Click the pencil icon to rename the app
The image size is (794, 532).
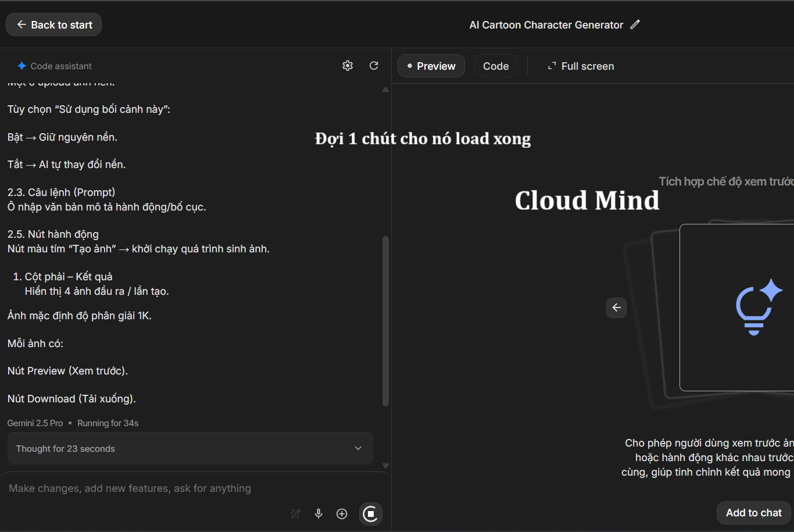635,24
